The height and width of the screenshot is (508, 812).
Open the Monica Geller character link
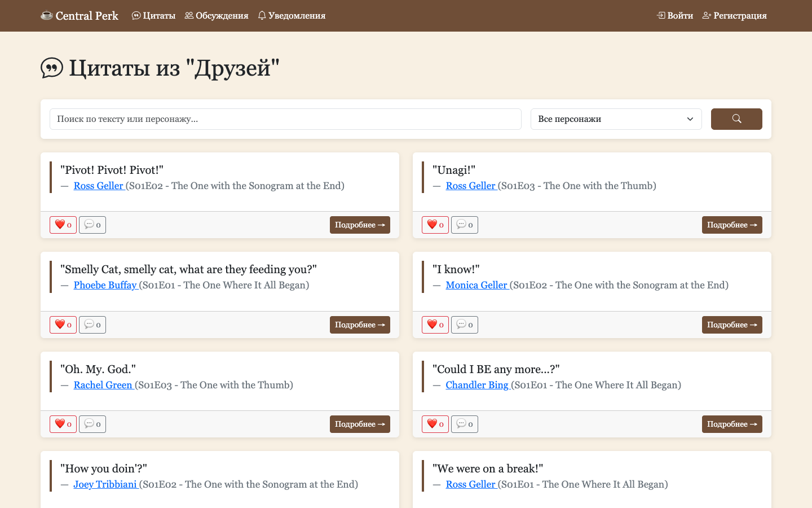477,285
